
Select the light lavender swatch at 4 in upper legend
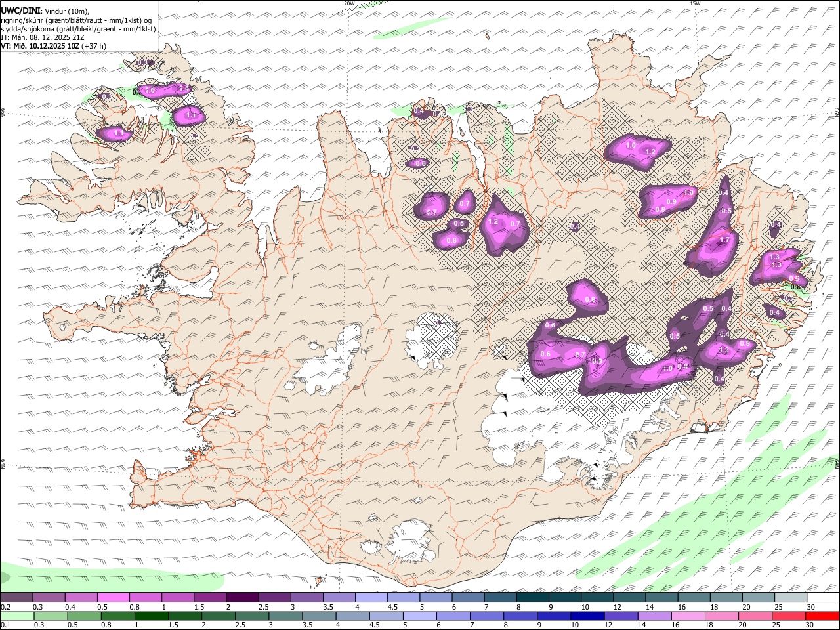click(x=371, y=598)
